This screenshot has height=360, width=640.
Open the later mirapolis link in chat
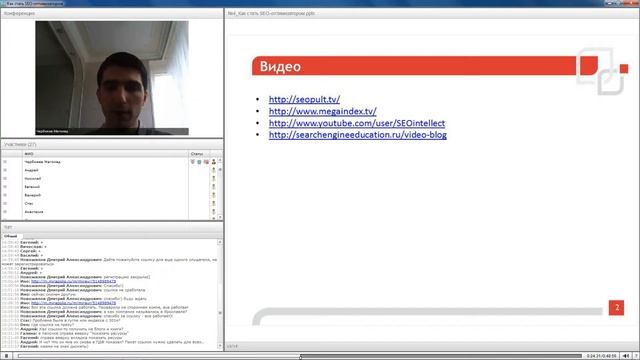coord(73,303)
